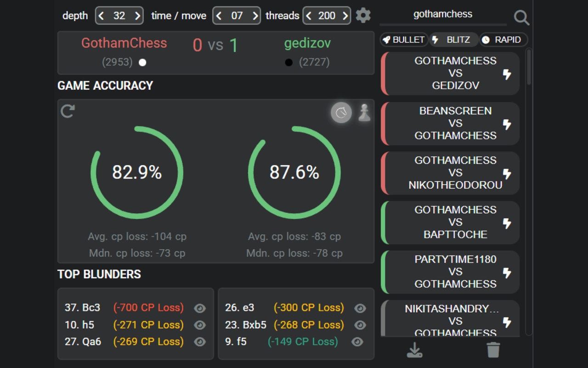588x368 pixels.
Task: Click blitz icon on Beanscreen vs GothamChess
Action: click(x=507, y=124)
